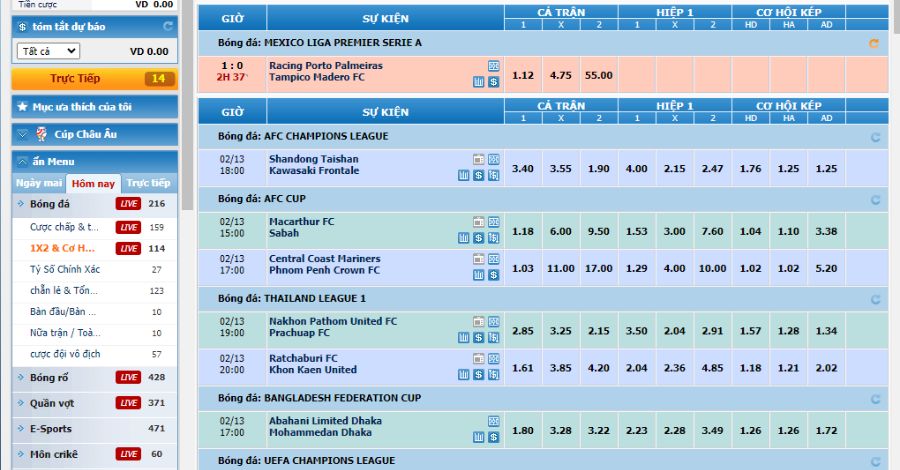Open chẵn lẻ & Tổn... market link
This screenshot has height=470, width=900.
pyautogui.click(x=64, y=291)
